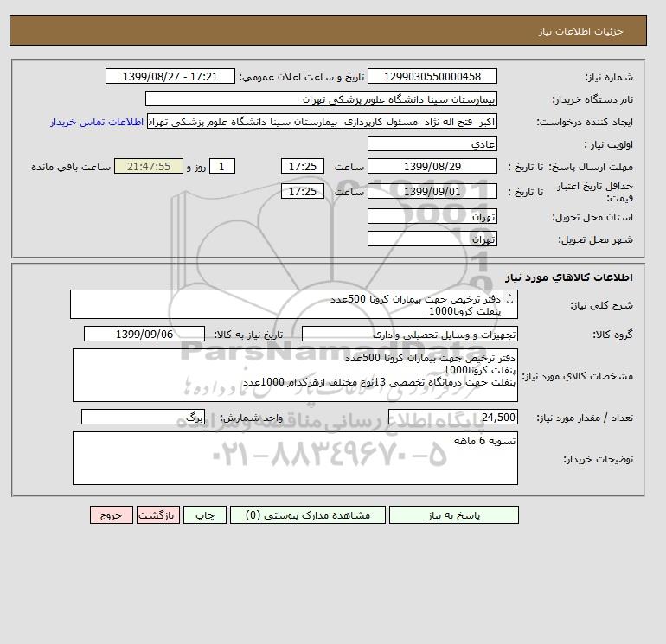Image resolution: width=666 pixels, height=644 pixels.
Task: Click the شهر محل تحویل field
Action: coord(432,239)
